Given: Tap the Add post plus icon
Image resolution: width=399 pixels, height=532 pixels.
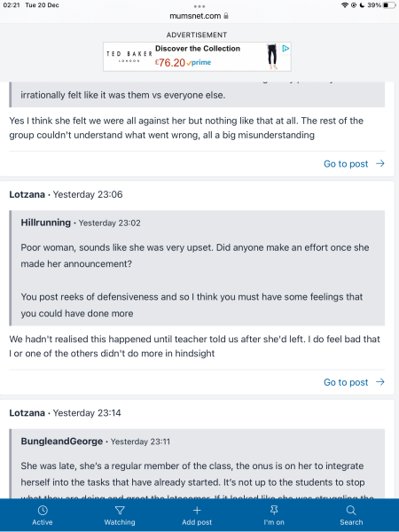Looking at the screenshot, I should (197, 511).
